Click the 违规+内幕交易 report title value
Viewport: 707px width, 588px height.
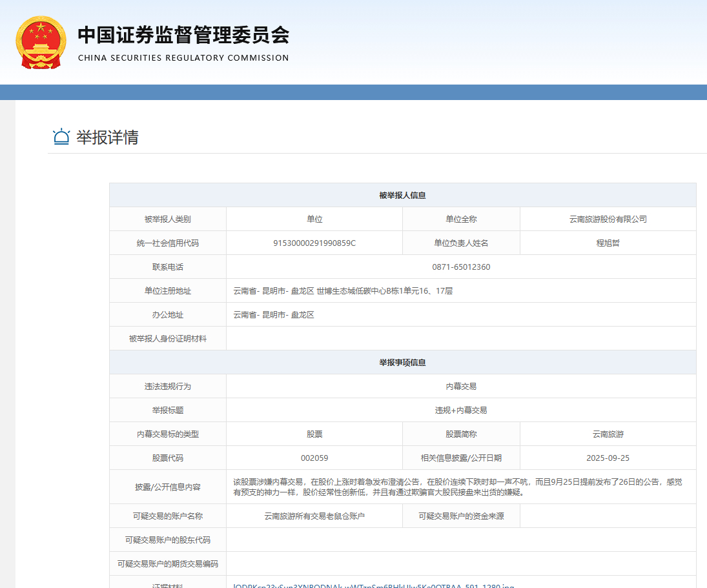point(461,410)
